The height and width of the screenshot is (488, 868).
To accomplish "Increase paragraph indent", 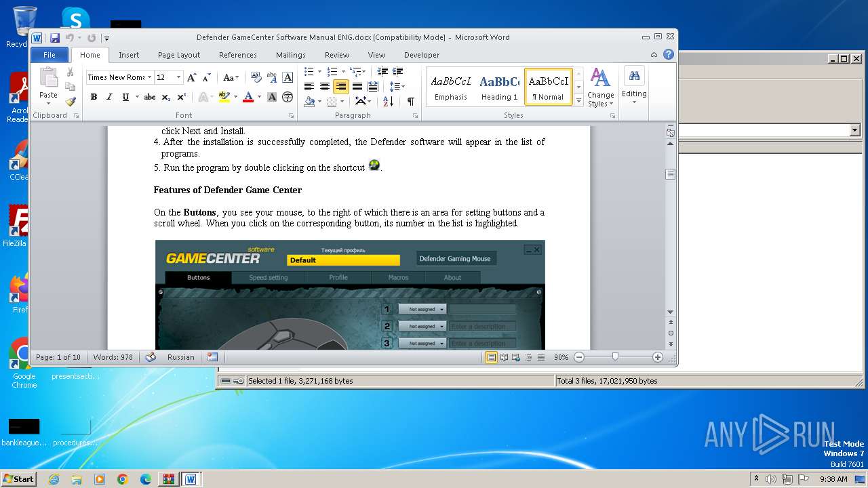I will (398, 71).
